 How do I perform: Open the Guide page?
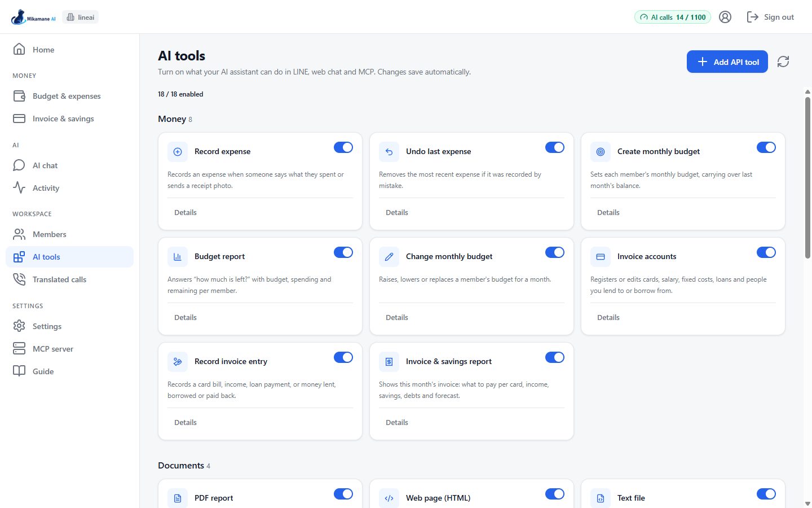(x=69, y=371)
